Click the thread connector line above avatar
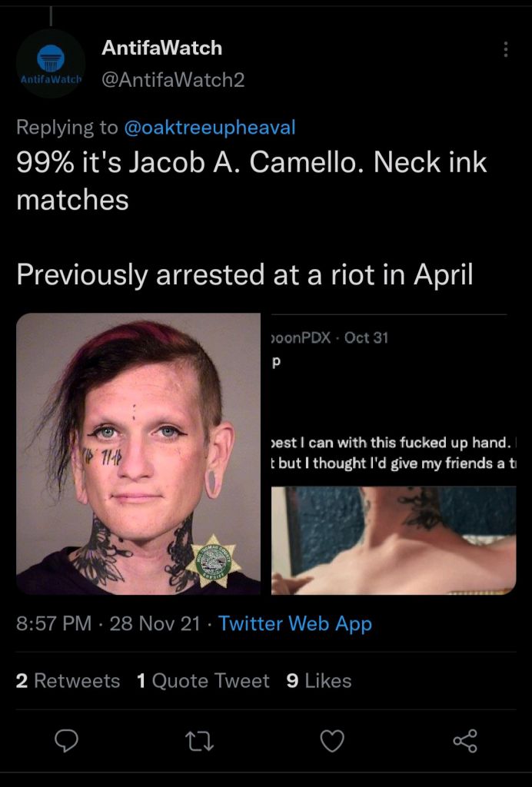 (x=51, y=14)
